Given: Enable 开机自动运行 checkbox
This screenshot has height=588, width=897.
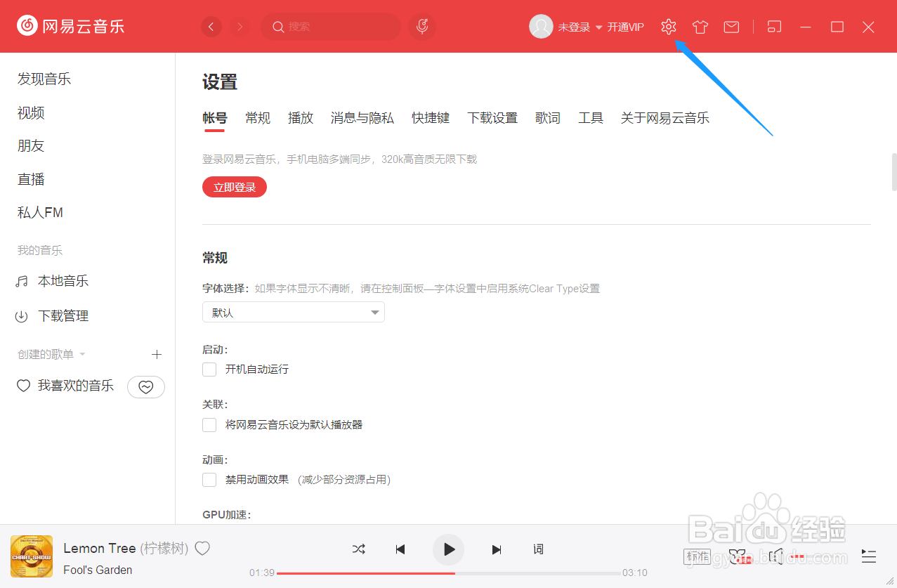Looking at the screenshot, I should tap(209, 369).
